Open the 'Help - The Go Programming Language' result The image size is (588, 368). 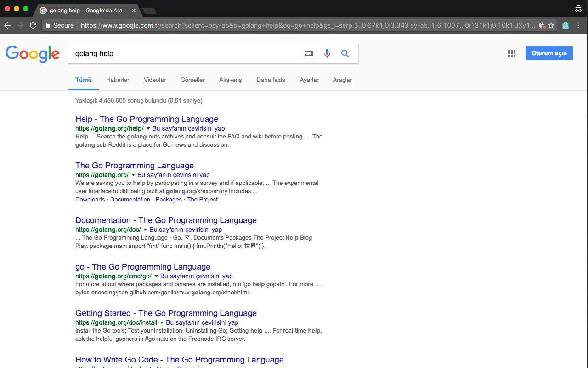[147, 119]
